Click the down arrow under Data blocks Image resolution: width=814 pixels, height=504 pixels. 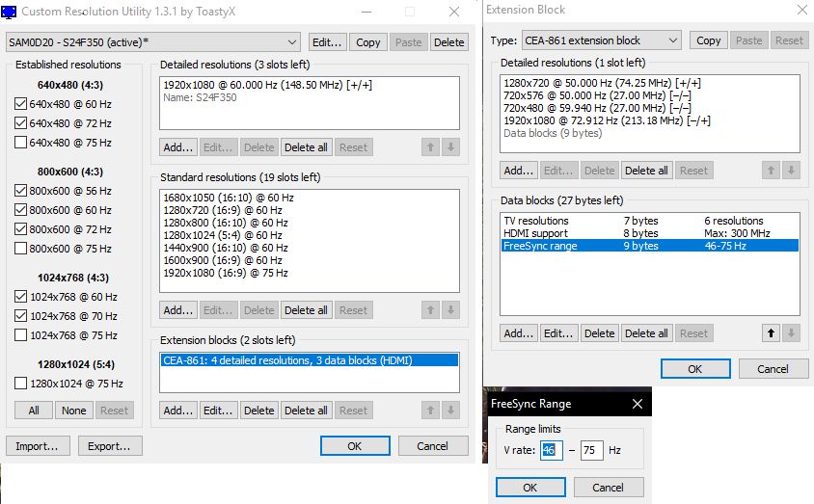[x=791, y=332]
